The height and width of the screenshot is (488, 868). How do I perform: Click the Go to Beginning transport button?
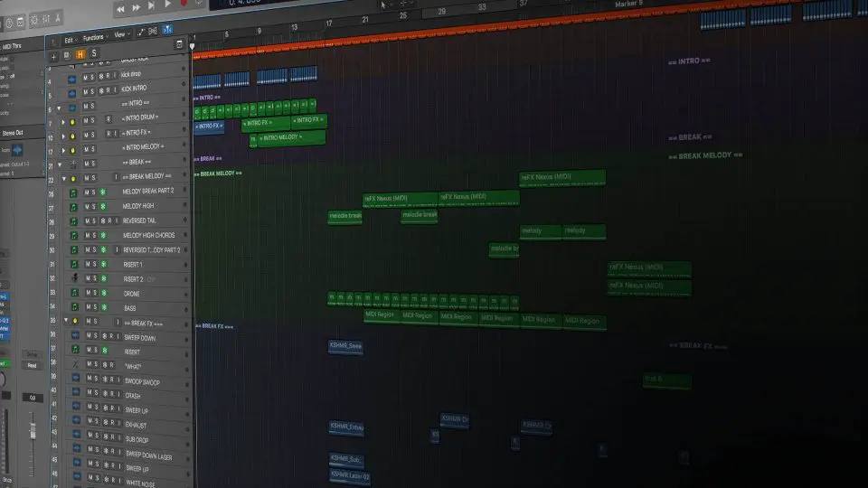click(x=151, y=5)
